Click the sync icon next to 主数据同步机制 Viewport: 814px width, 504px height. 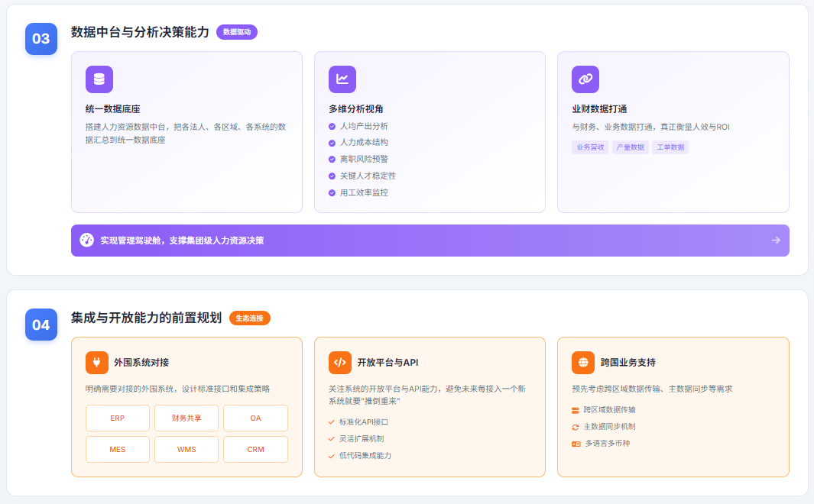(x=576, y=427)
